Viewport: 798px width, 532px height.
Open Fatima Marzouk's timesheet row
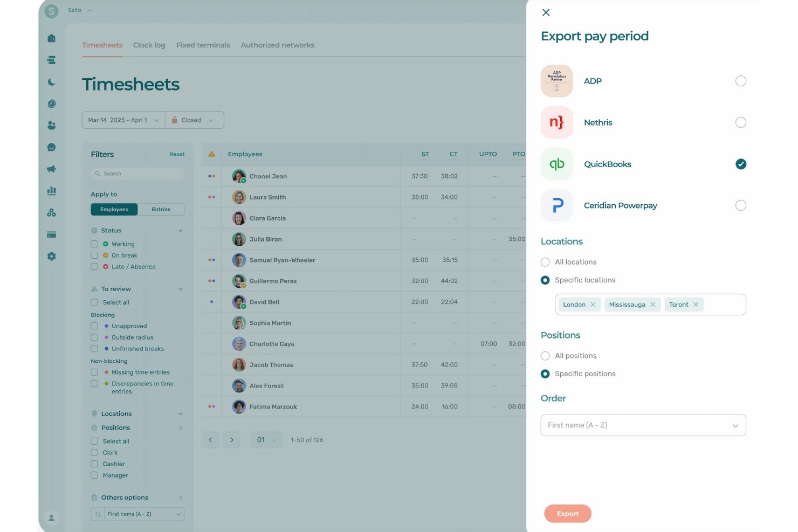coord(364,407)
